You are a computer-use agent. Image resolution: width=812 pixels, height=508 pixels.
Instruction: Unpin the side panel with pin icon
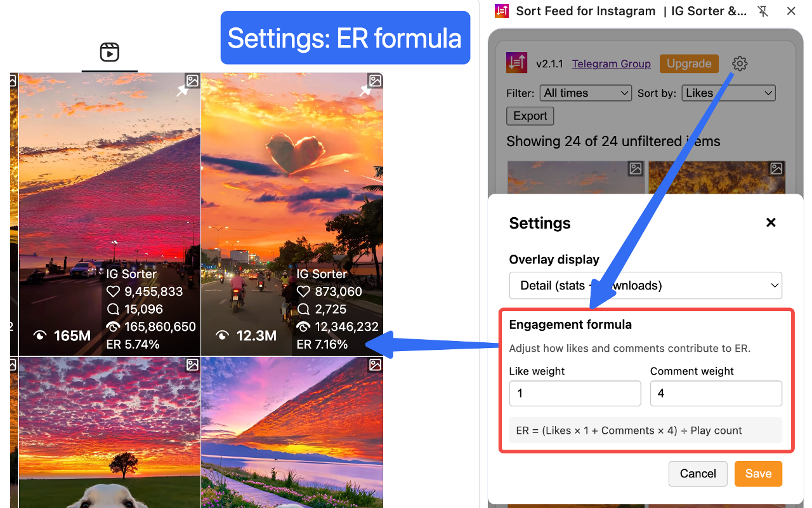click(763, 11)
